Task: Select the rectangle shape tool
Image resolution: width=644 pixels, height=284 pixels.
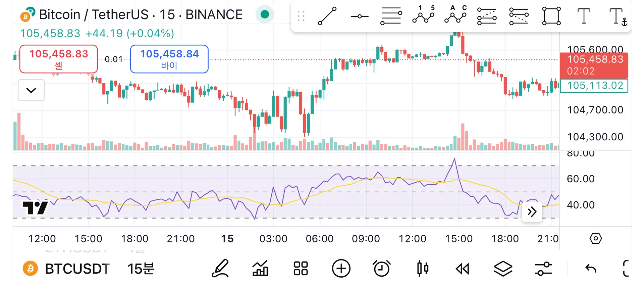Action: point(551,16)
